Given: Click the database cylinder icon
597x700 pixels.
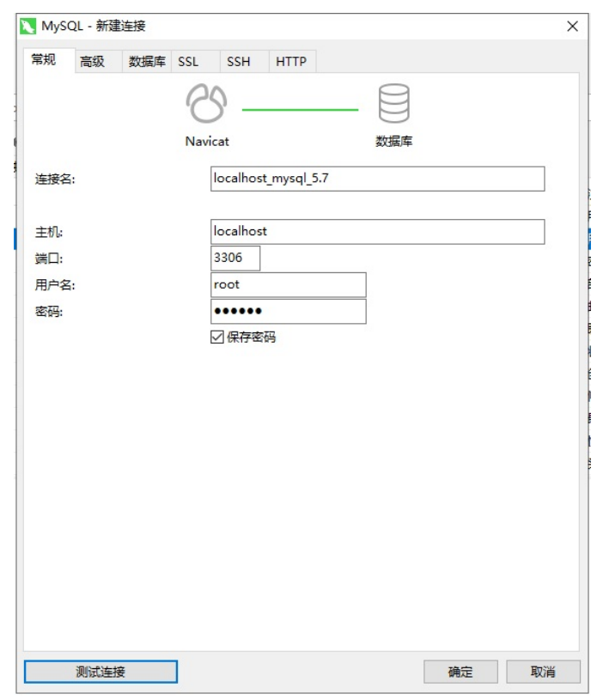Looking at the screenshot, I should (x=393, y=104).
